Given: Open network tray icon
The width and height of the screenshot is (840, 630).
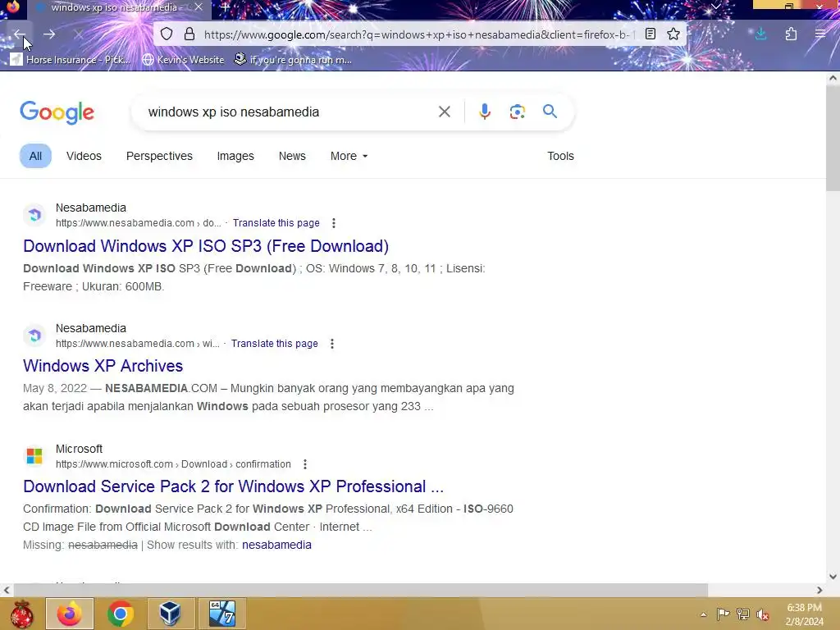Looking at the screenshot, I should tap(743, 614).
